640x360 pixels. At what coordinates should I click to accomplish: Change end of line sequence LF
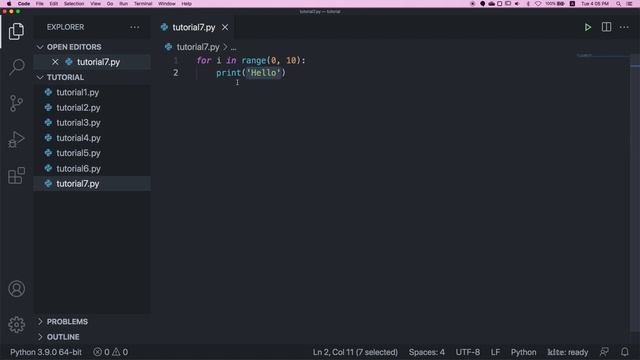click(495, 352)
